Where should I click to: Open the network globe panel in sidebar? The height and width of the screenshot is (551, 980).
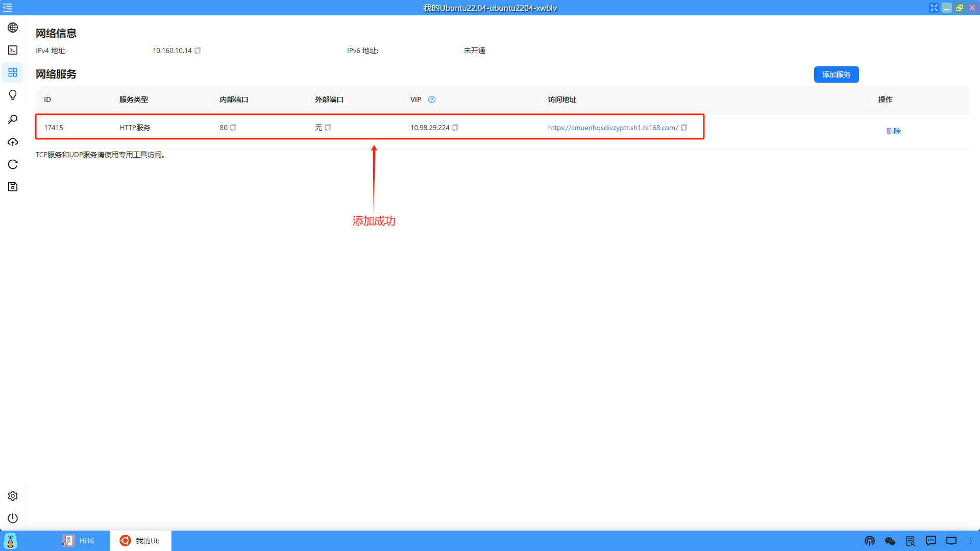click(x=12, y=28)
